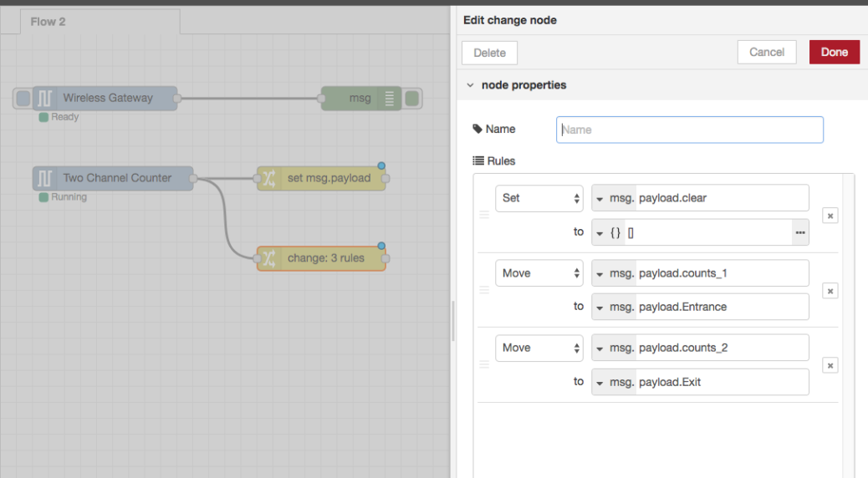The width and height of the screenshot is (868, 478).
Task: Select the 'change: 3 rules' node
Action: [325, 258]
